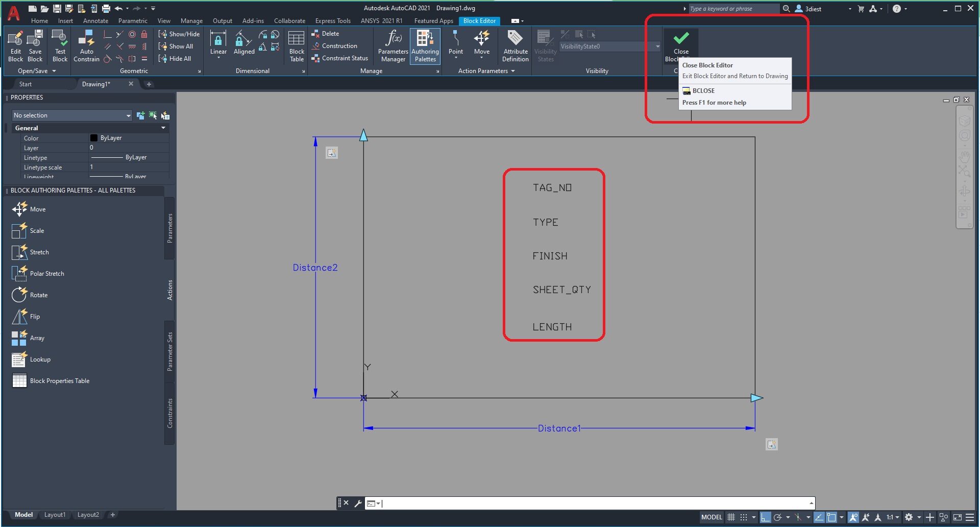Open the Parameters tab of authoring palette
Screen dimensions: 980x527
[170, 228]
